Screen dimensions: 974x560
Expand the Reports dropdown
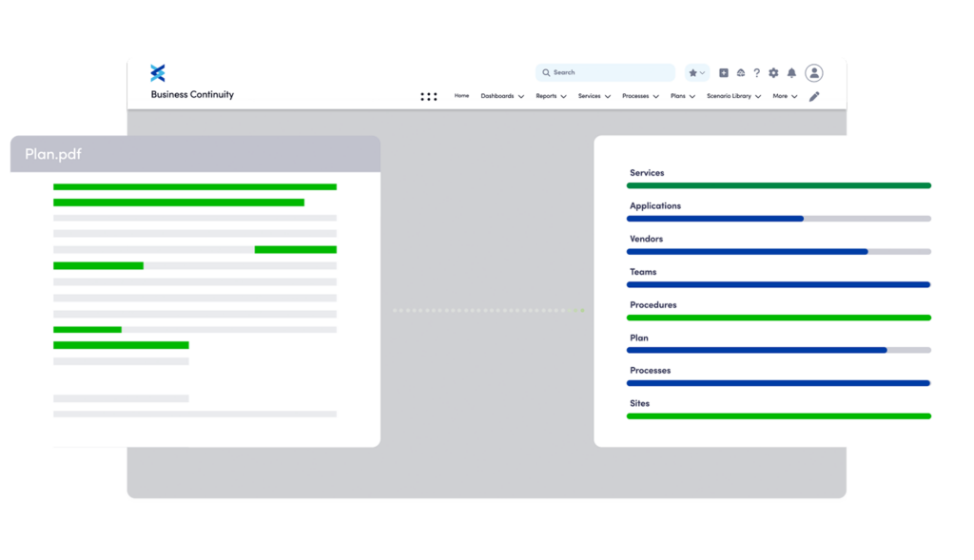(551, 96)
